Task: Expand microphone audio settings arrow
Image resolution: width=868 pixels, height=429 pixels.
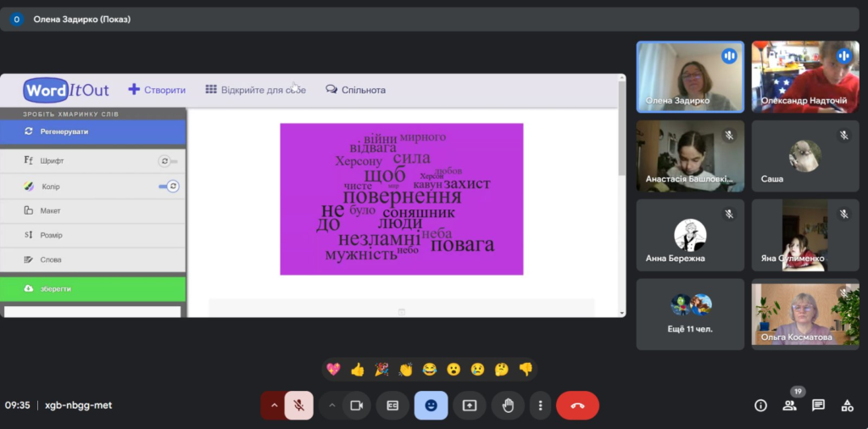Action: 273,405
